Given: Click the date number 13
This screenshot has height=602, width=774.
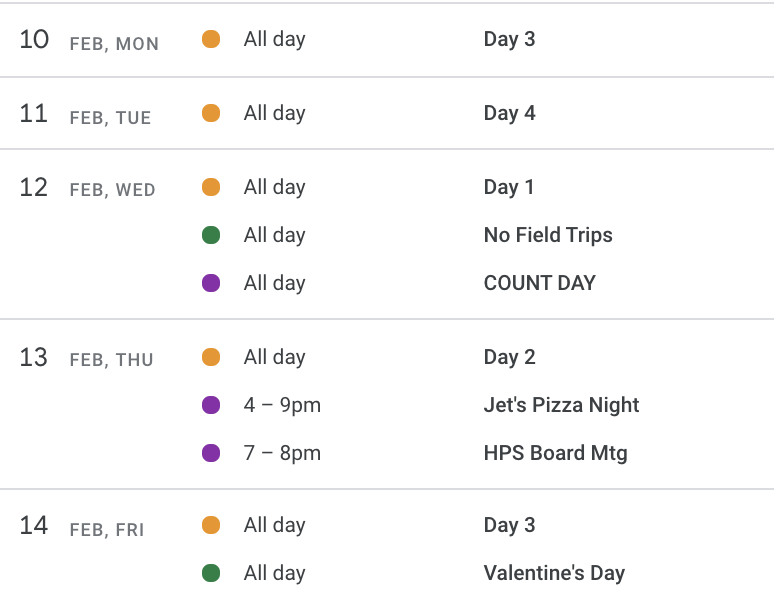Looking at the screenshot, I should [x=34, y=357].
